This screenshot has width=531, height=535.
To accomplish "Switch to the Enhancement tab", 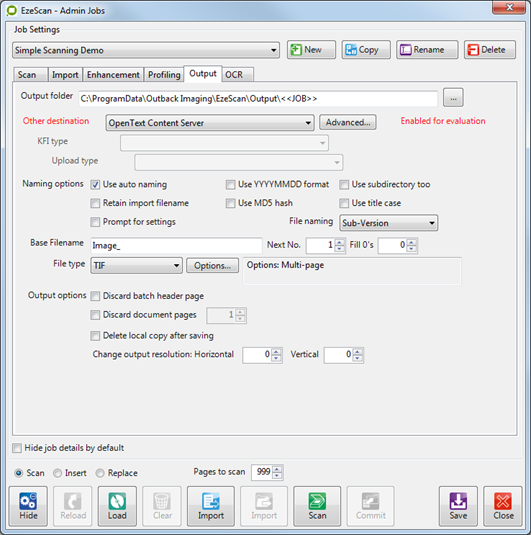I will pyautogui.click(x=113, y=74).
